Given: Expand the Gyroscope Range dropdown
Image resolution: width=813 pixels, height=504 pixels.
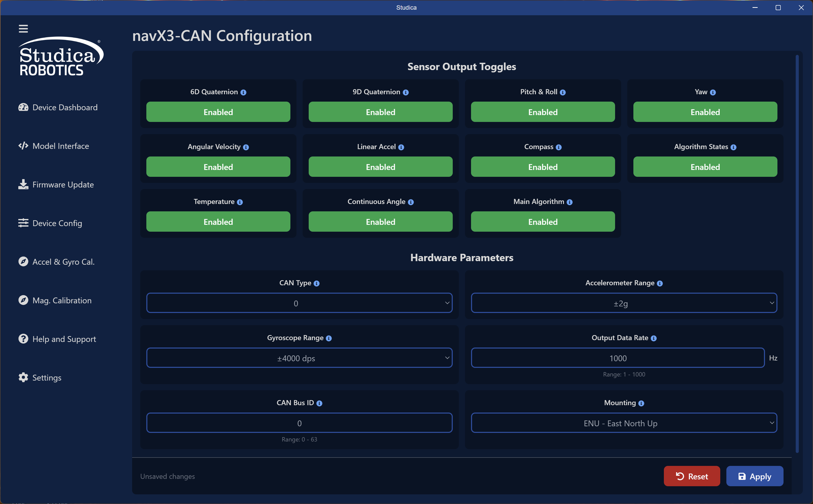Looking at the screenshot, I should [x=299, y=358].
